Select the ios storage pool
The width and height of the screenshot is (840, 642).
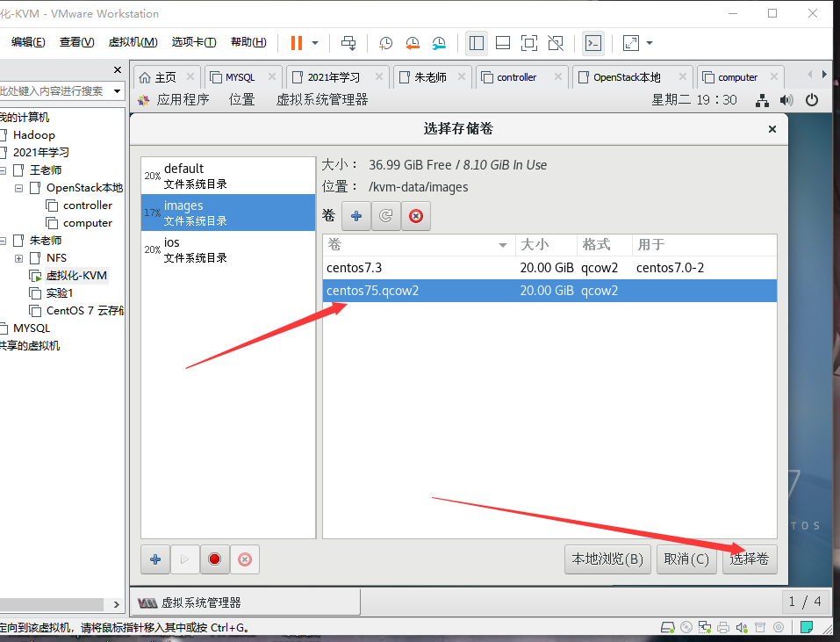228,249
